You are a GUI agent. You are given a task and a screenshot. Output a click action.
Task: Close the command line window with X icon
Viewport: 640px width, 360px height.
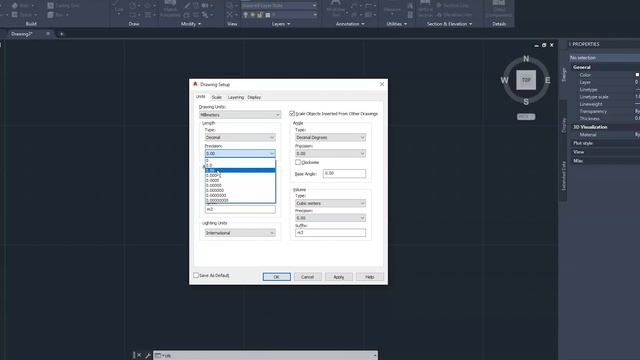click(139, 356)
